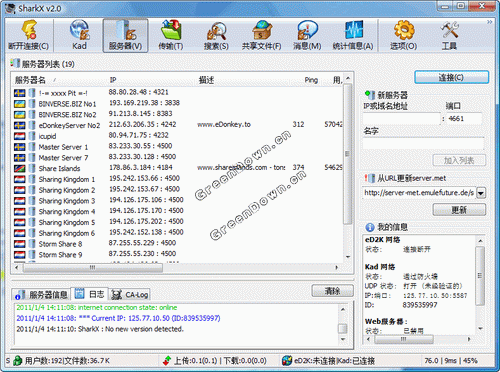Click the port field showing 4661
Screen dimensions: 500x372
pyautogui.click(x=464, y=119)
